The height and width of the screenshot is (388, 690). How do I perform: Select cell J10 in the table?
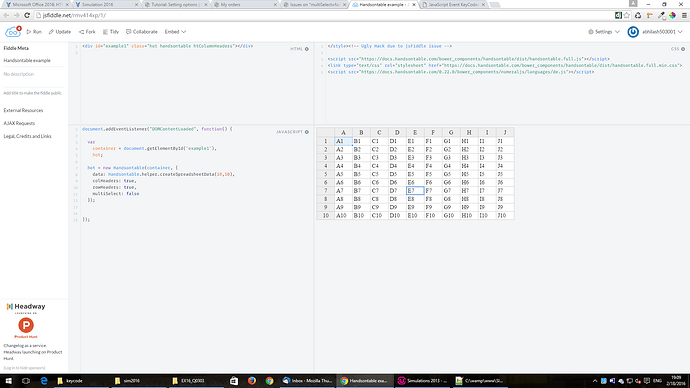point(505,216)
